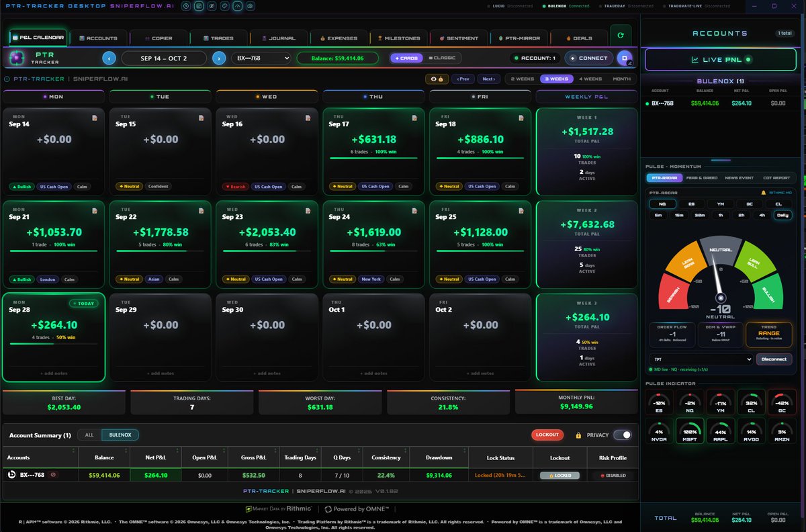Viewport: 806px width, 532px height.
Task: Toggle the Privacy switch
Action: 622,435
